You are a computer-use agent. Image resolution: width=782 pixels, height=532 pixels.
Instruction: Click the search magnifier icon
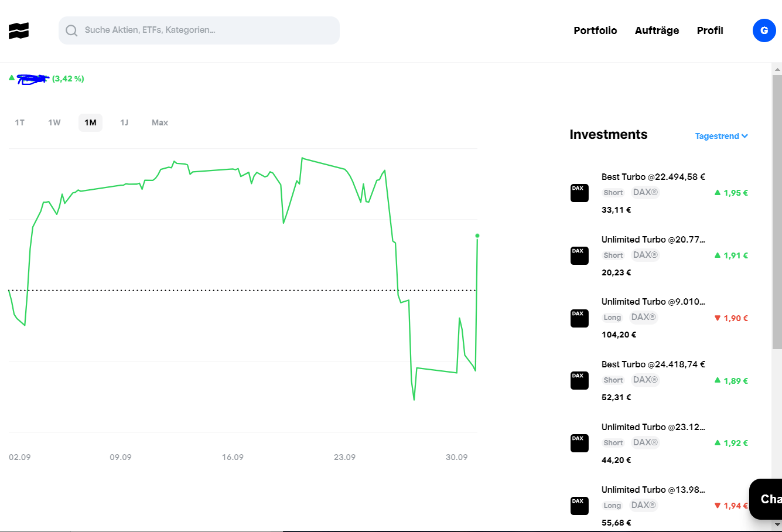point(71,30)
